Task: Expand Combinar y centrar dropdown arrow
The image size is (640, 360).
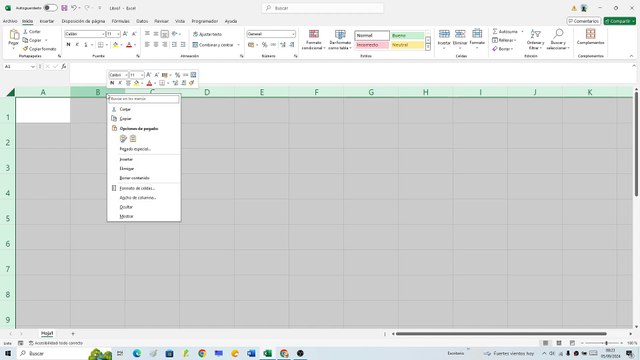Action: pyautogui.click(x=238, y=45)
